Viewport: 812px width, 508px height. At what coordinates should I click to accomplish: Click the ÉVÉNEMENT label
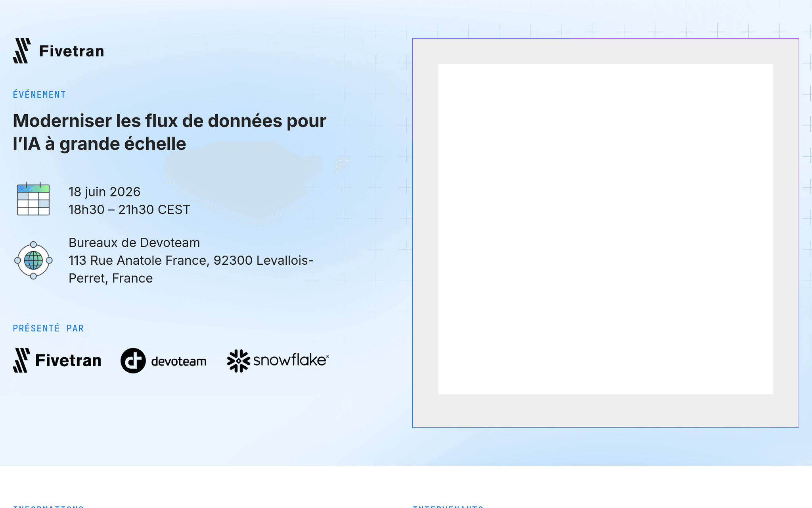pos(39,95)
